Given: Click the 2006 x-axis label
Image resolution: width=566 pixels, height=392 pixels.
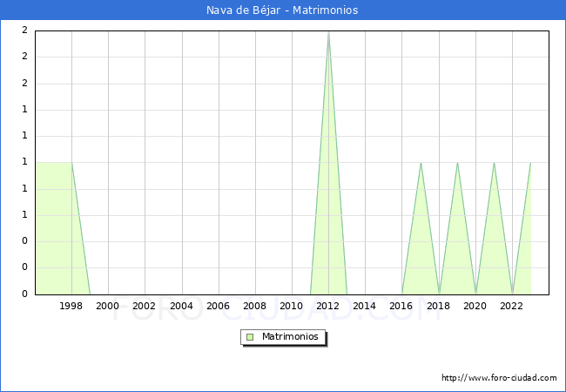Looking at the screenshot, I should pos(218,306).
